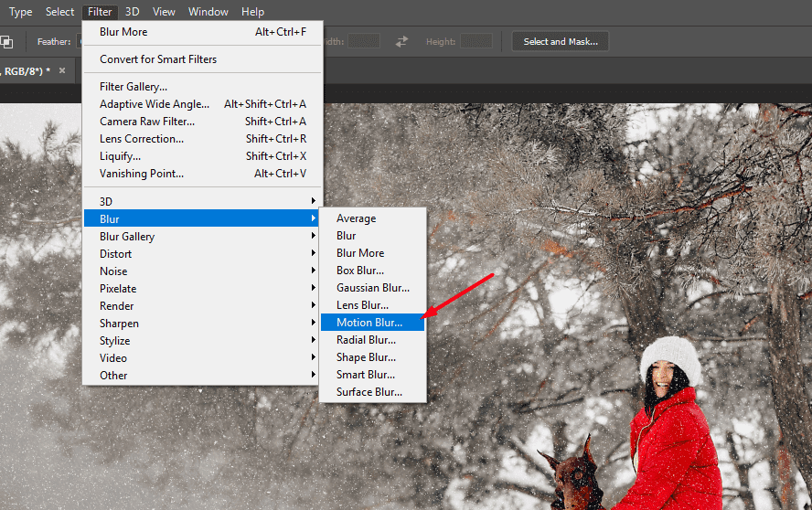Open the Select menu
Viewport: 812px width, 510px height.
[59, 11]
